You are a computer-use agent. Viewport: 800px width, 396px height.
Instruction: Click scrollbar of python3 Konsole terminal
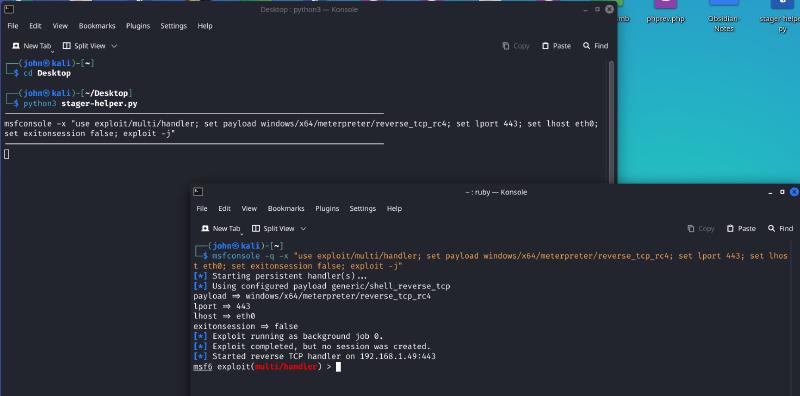(611, 121)
